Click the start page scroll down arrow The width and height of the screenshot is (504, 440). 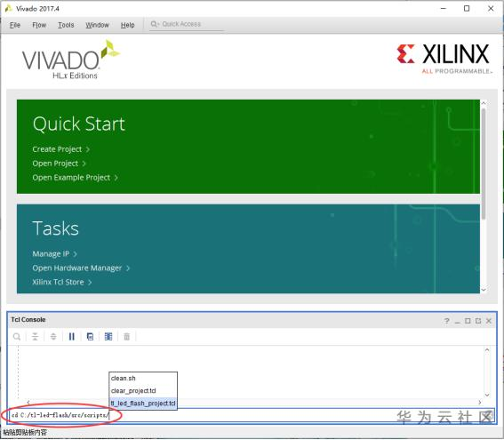pyautogui.click(x=484, y=290)
